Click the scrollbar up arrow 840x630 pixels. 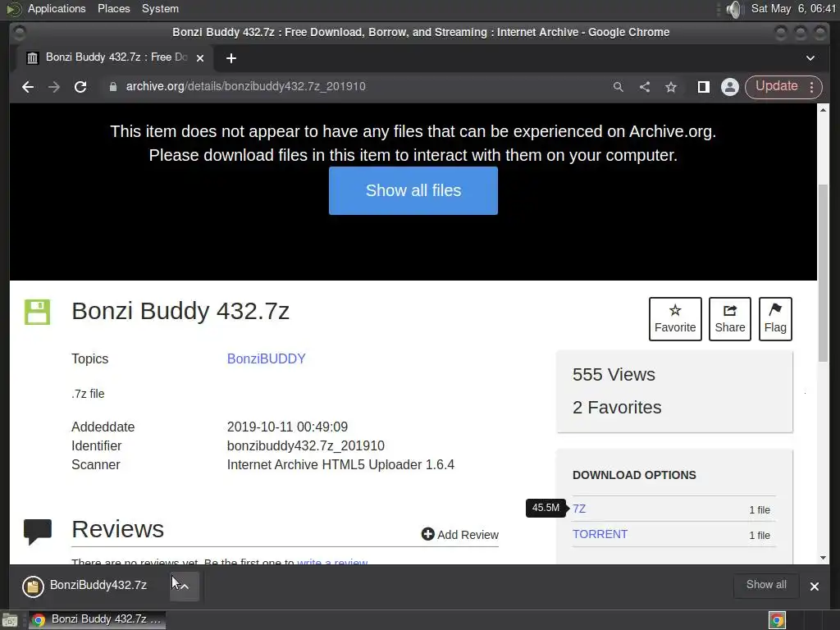pyautogui.click(x=823, y=110)
